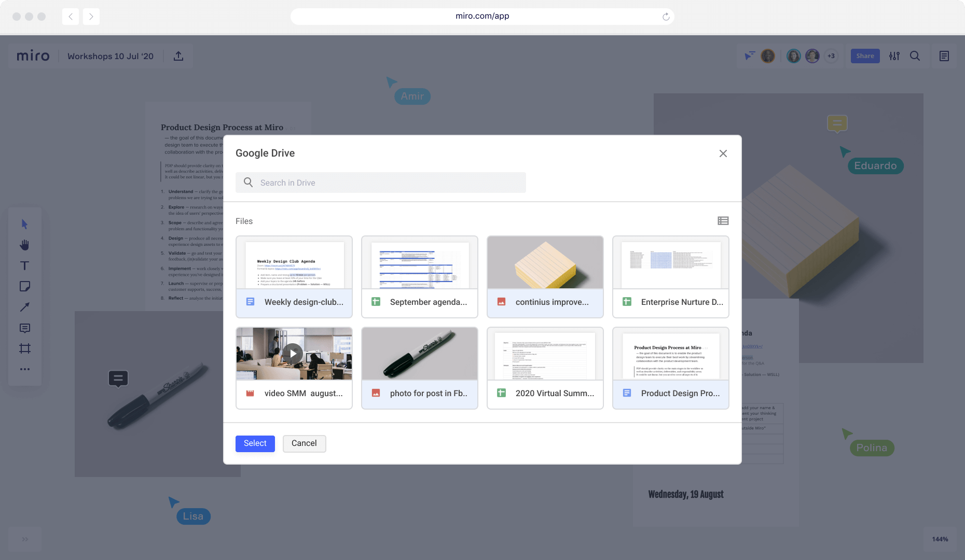Click the Cancel button
Viewport: 965px width, 560px height.
304,443
